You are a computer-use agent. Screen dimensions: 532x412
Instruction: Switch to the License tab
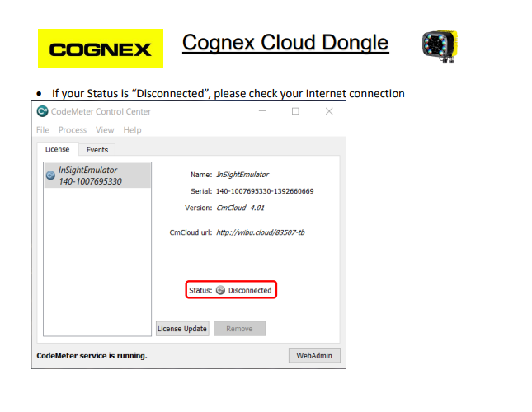point(57,149)
